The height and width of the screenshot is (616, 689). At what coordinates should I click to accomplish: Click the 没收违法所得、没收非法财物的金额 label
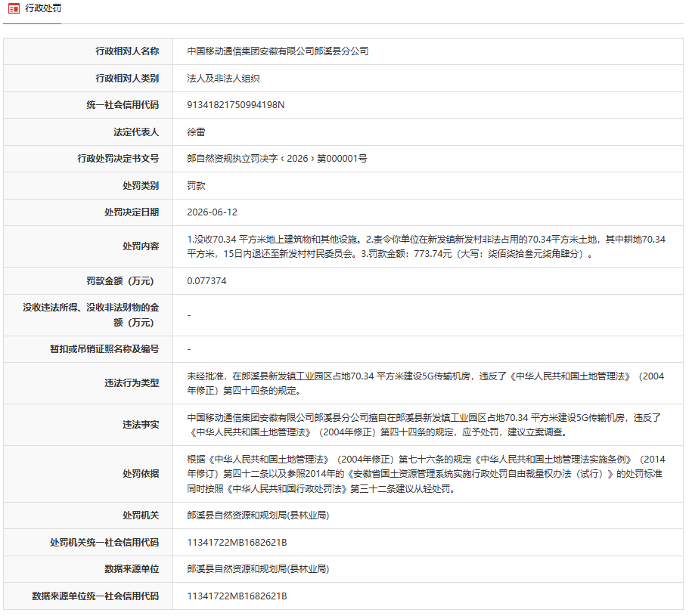coord(91,315)
